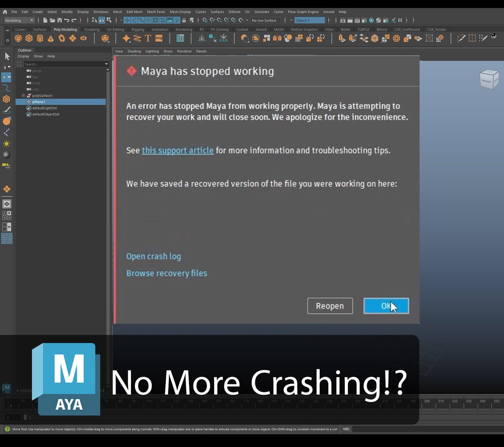
Task: Create a polygon torus from shelf
Action: tap(62, 38)
